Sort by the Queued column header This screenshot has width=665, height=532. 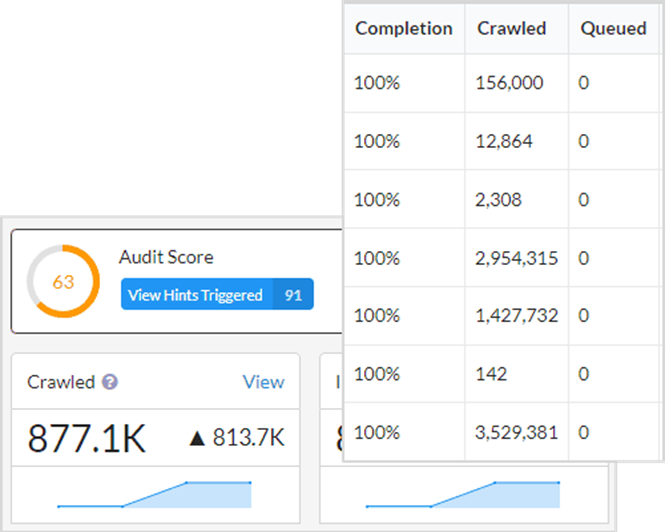coord(613,28)
